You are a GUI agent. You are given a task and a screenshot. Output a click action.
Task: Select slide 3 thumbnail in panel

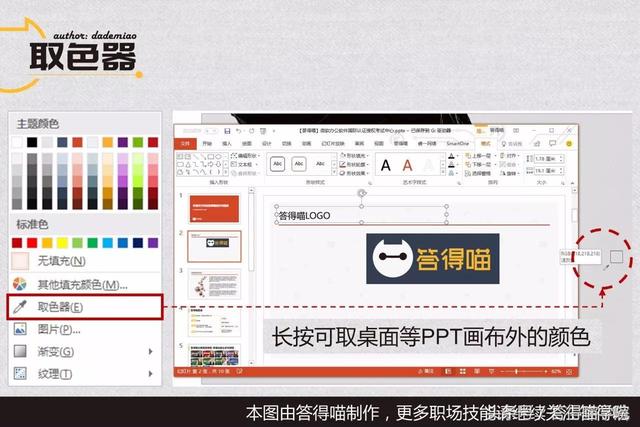click(x=214, y=284)
